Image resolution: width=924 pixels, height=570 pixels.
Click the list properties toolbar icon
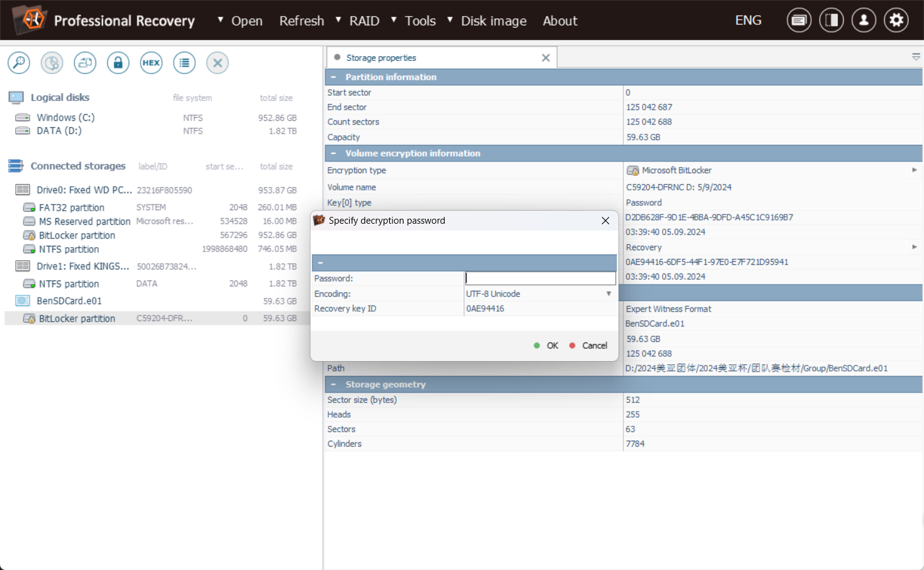[184, 63]
